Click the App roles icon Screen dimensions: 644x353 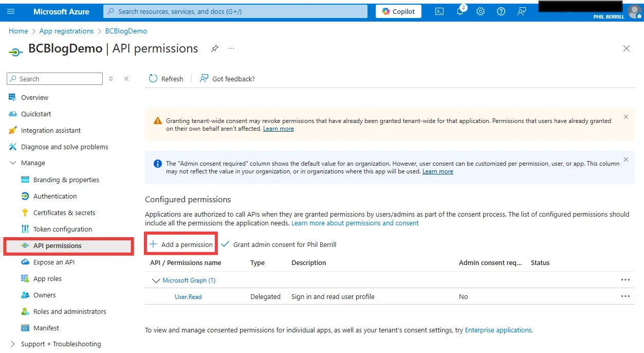[25, 278]
